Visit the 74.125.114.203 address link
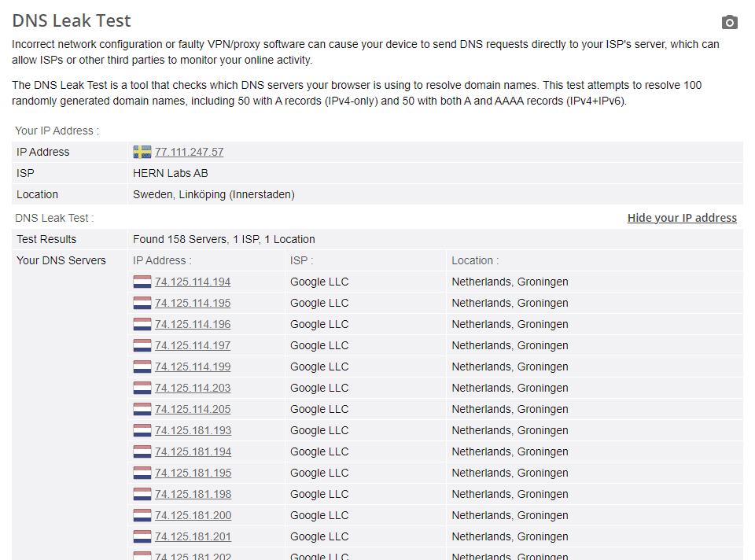 (x=193, y=388)
